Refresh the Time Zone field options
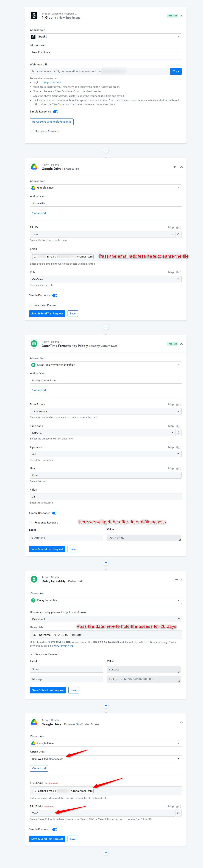 178,432
